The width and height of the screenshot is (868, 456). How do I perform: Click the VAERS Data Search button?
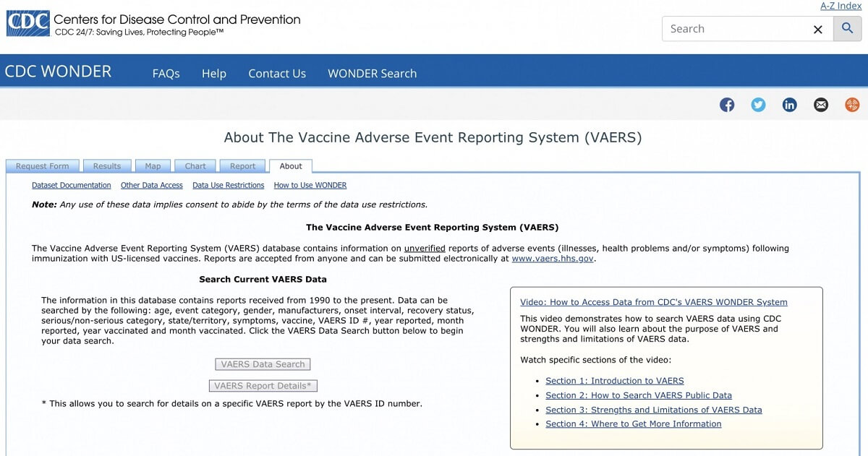tap(263, 364)
